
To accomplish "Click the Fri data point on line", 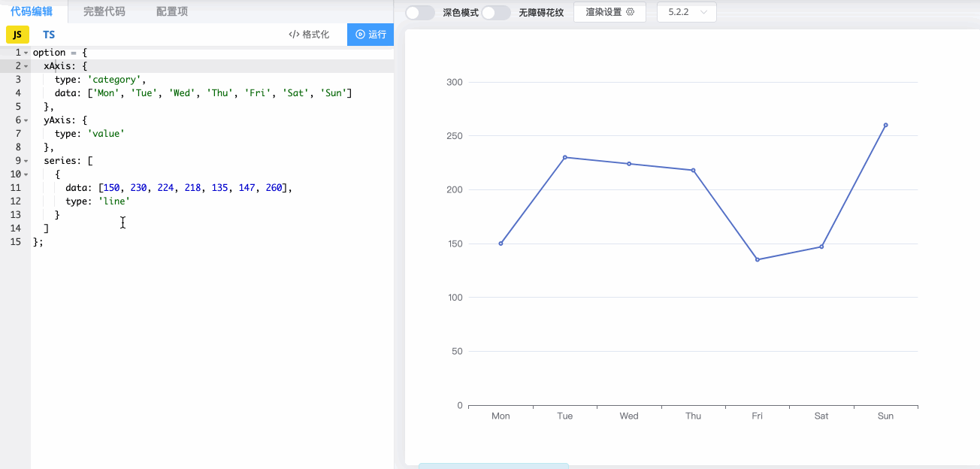I will (x=757, y=259).
